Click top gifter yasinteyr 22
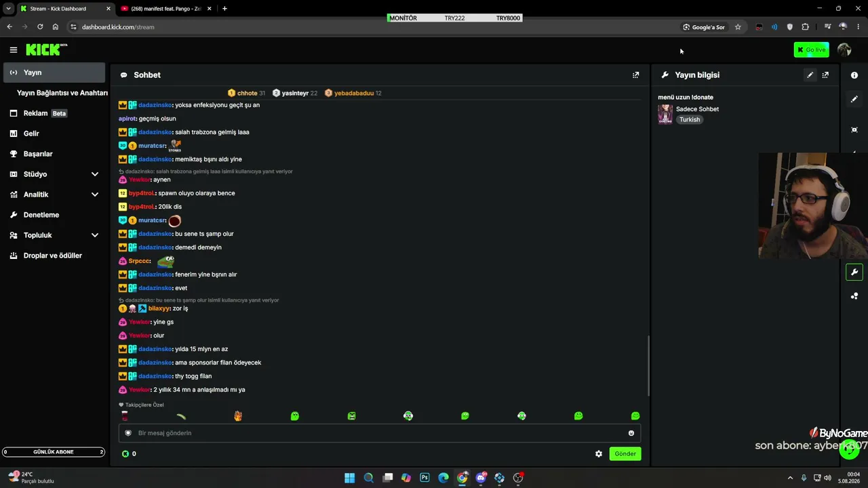The image size is (868, 488). tap(295, 93)
